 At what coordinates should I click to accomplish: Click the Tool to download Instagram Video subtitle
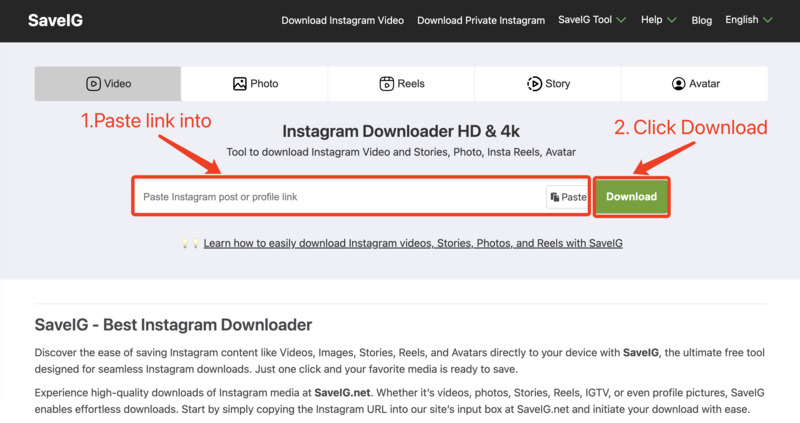coord(401,153)
